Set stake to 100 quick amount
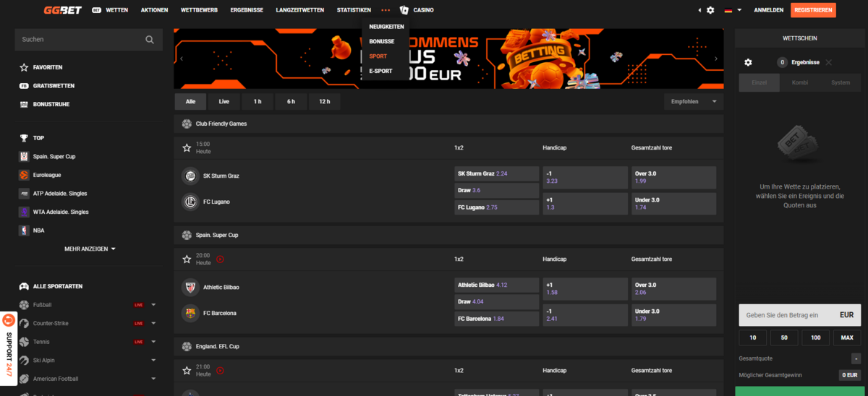Screen dimensions: 868x396 [x=815, y=337]
